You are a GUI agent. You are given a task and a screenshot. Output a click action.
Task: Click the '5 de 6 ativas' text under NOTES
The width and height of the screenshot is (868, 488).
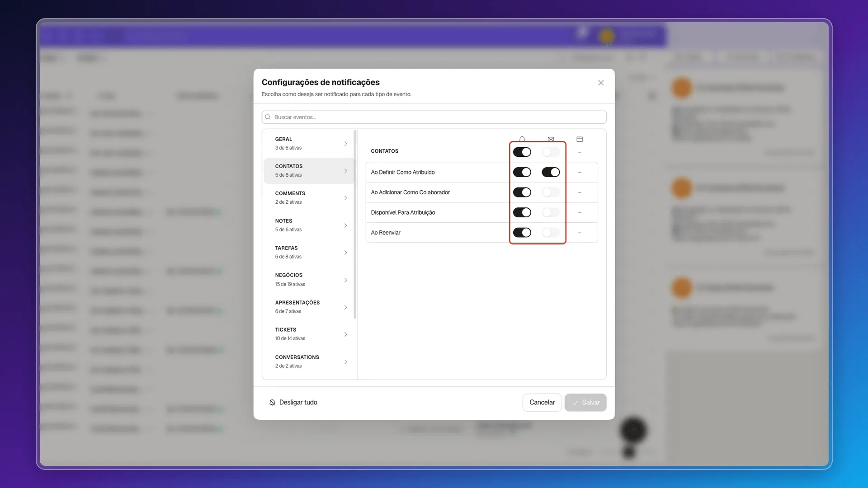point(288,230)
